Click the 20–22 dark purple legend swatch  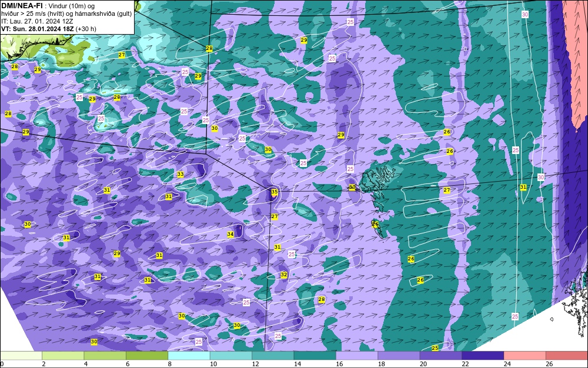click(441, 356)
